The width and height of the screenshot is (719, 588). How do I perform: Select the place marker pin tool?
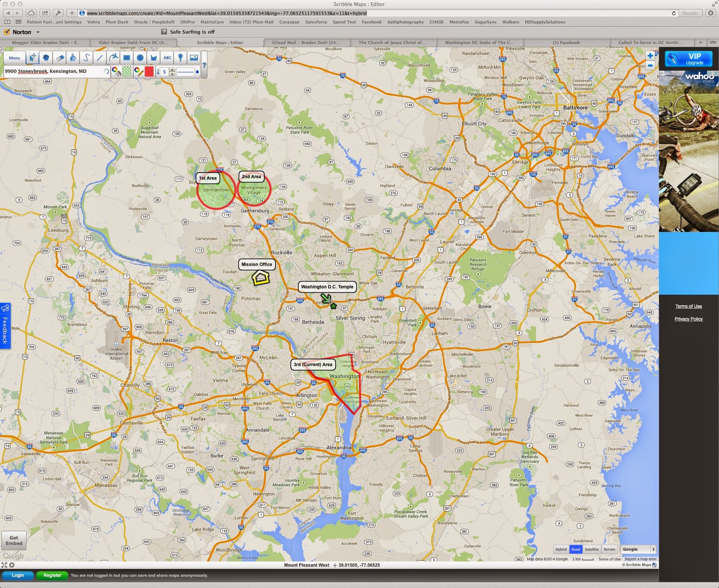tap(181, 58)
